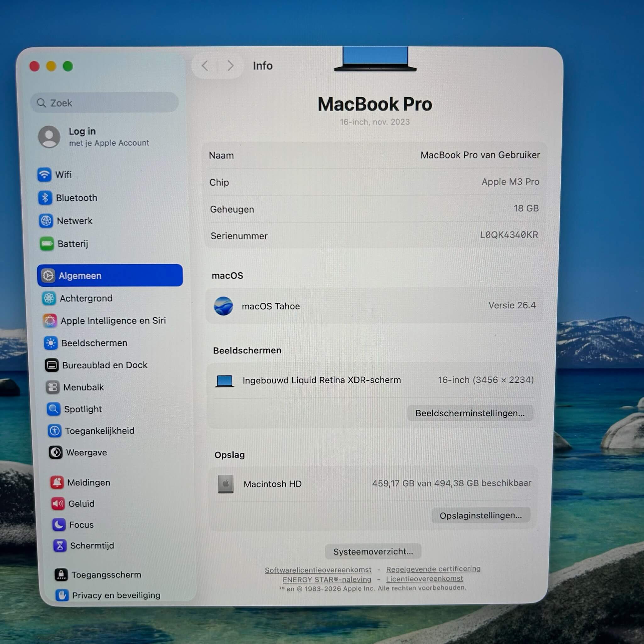The height and width of the screenshot is (644, 644).
Task: Open the Wifi settings icon
Action: [x=44, y=175]
